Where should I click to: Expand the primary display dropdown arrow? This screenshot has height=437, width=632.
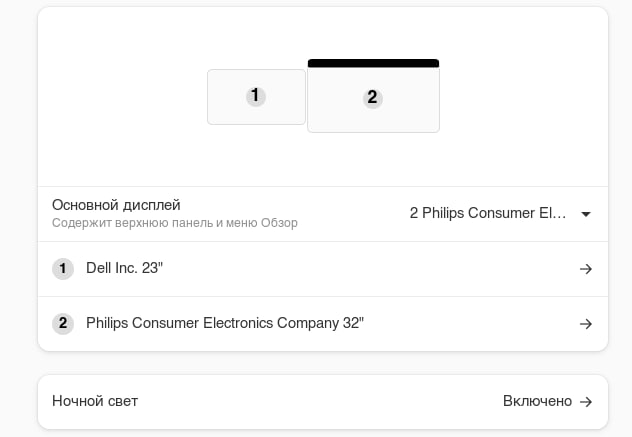[586, 214]
